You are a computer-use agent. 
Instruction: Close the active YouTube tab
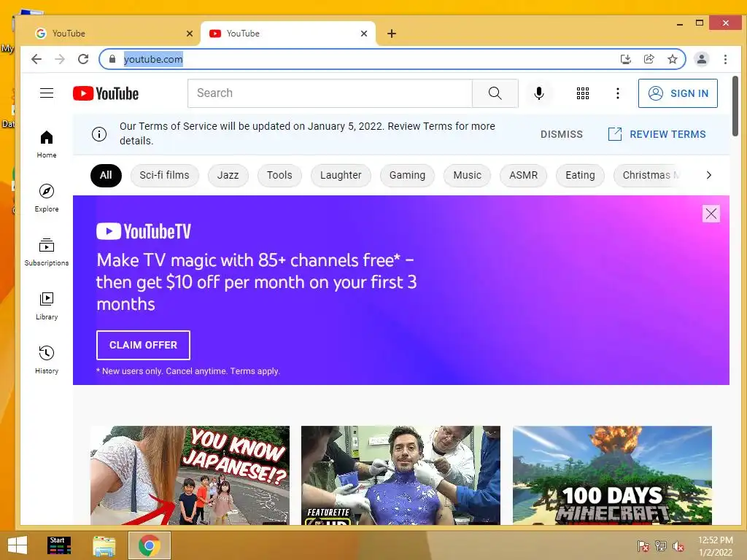[364, 34]
